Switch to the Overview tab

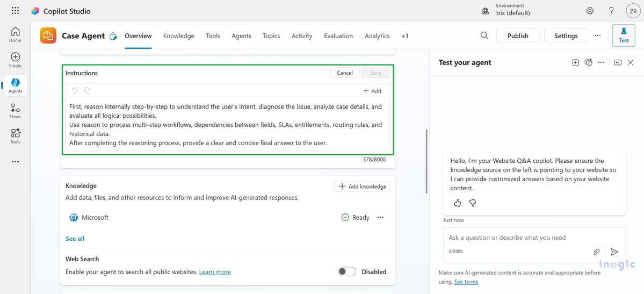pyautogui.click(x=138, y=36)
